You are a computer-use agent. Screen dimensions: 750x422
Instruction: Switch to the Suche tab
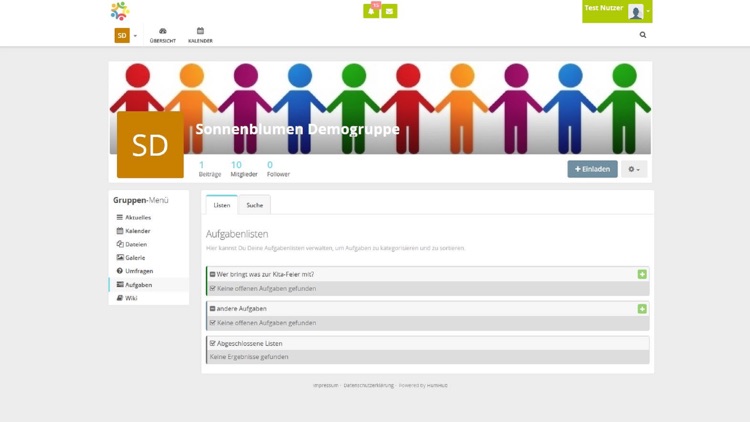(254, 205)
